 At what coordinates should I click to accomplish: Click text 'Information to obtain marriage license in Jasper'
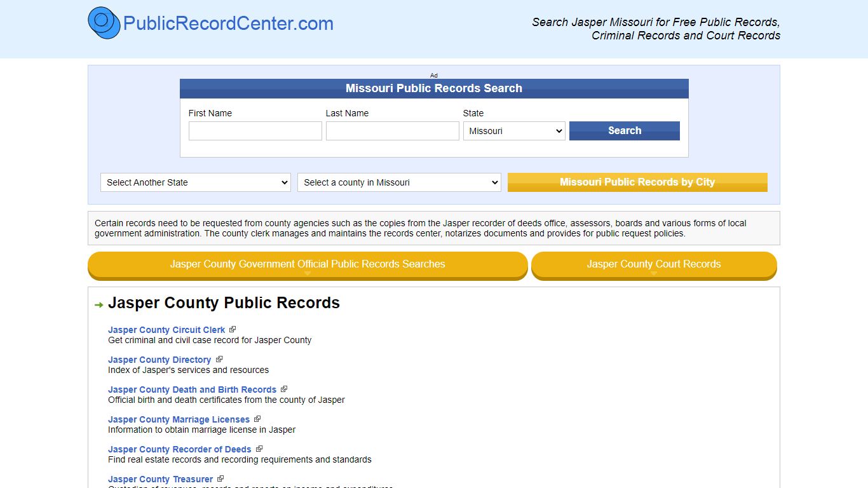(202, 430)
